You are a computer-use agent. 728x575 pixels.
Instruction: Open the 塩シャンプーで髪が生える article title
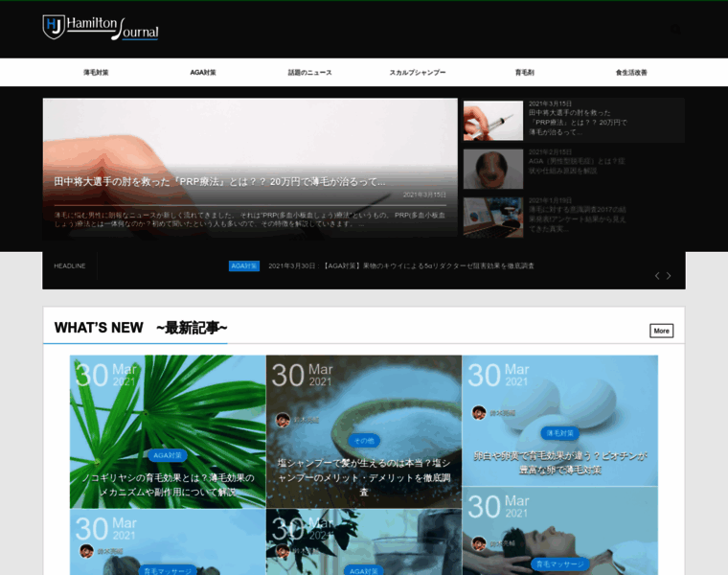[x=364, y=477]
